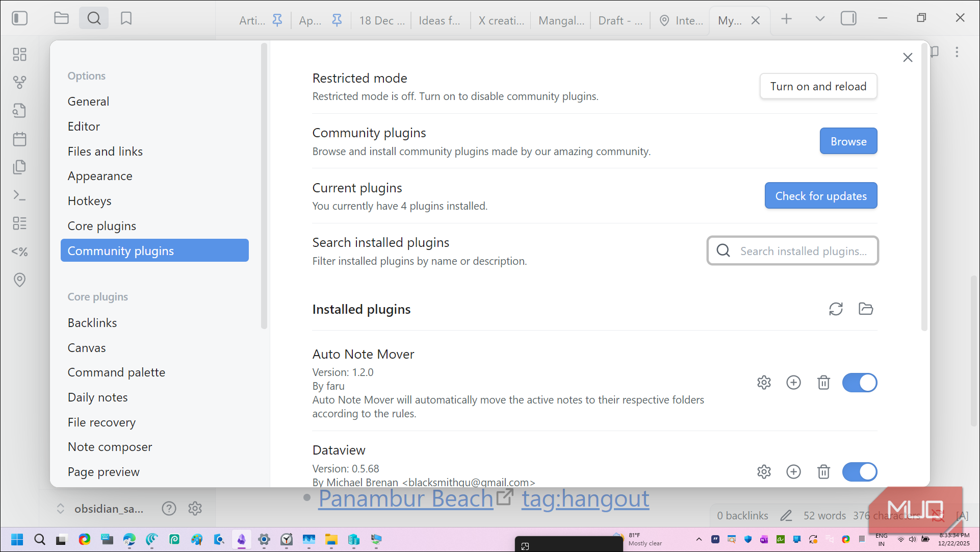
Task: Open the search magnifier in sidebar tabs
Action: point(94,19)
